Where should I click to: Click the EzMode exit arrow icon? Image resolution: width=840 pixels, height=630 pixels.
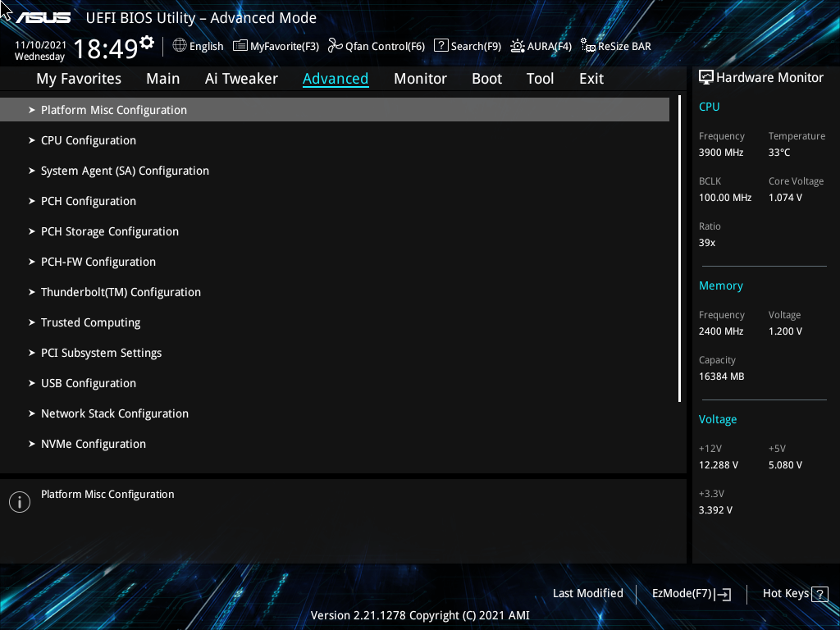(x=723, y=594)
